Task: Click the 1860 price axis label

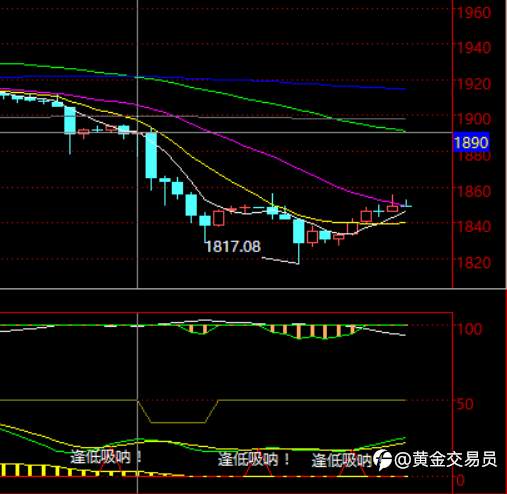Action: click(474, 191)
